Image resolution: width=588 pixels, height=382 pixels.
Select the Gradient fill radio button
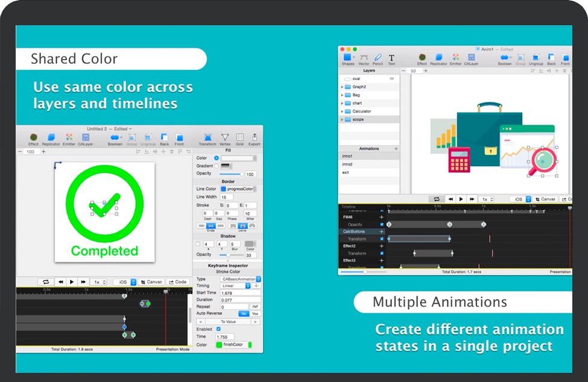pyautogui.click(x=217, y=166)
